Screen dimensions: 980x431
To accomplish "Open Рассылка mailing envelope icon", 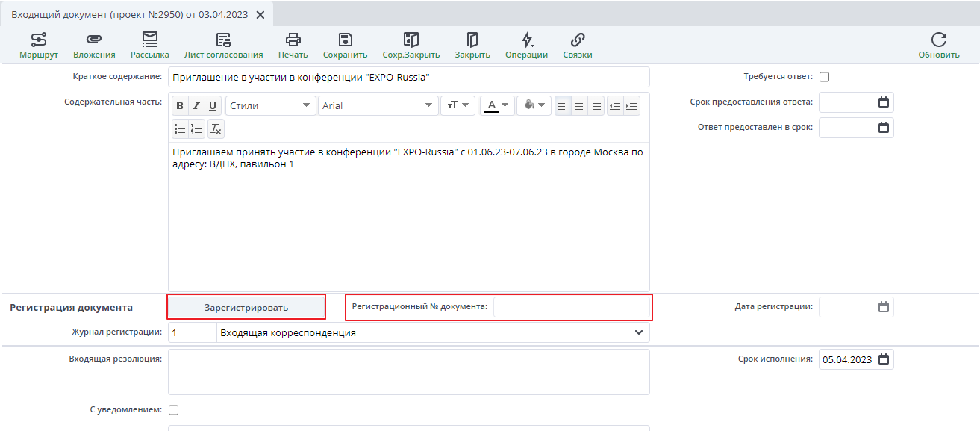I will tap(149, 45).
